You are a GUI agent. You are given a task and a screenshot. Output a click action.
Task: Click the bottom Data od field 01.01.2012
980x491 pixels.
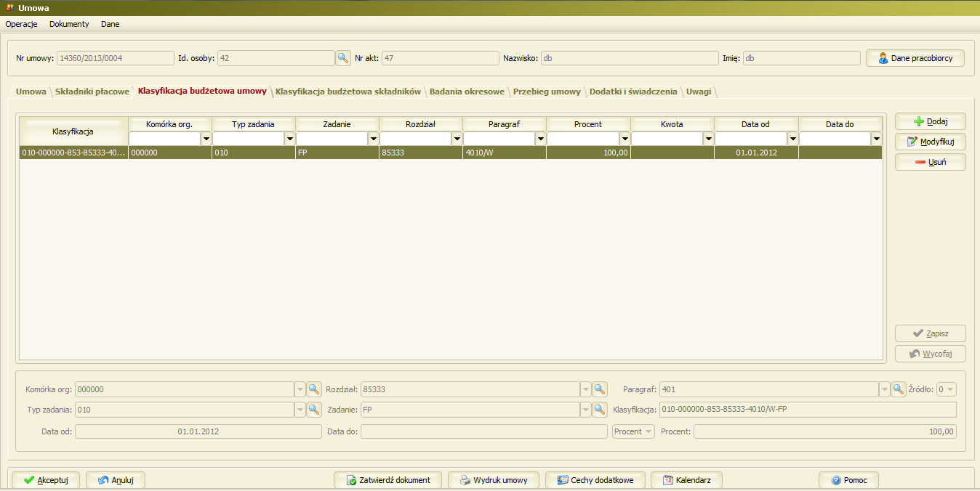[198, 431]
